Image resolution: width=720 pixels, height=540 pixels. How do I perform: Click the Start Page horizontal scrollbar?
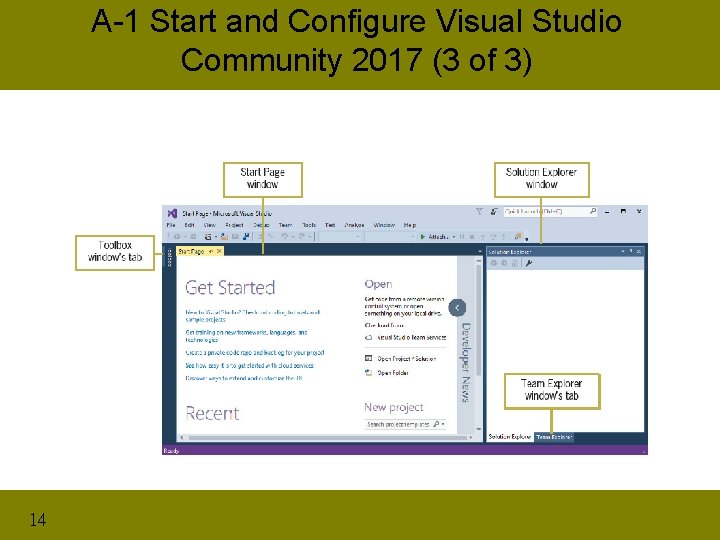point(326,438)
